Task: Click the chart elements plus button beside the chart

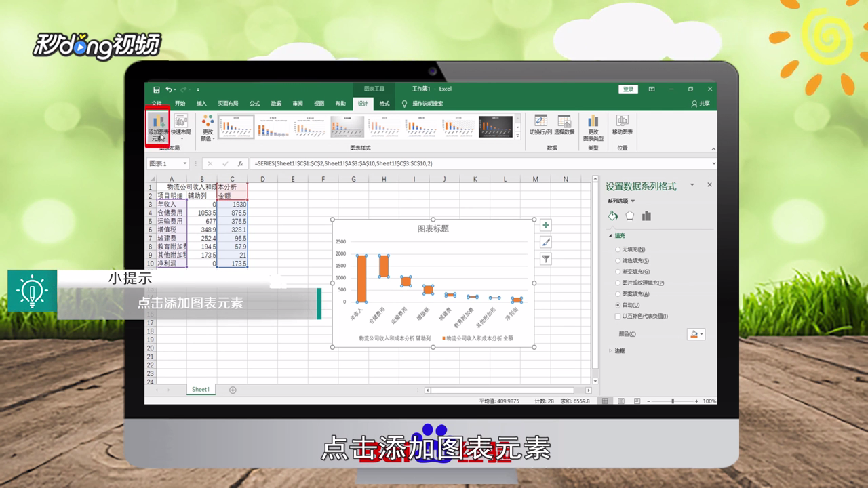Action: click(545, 224)
